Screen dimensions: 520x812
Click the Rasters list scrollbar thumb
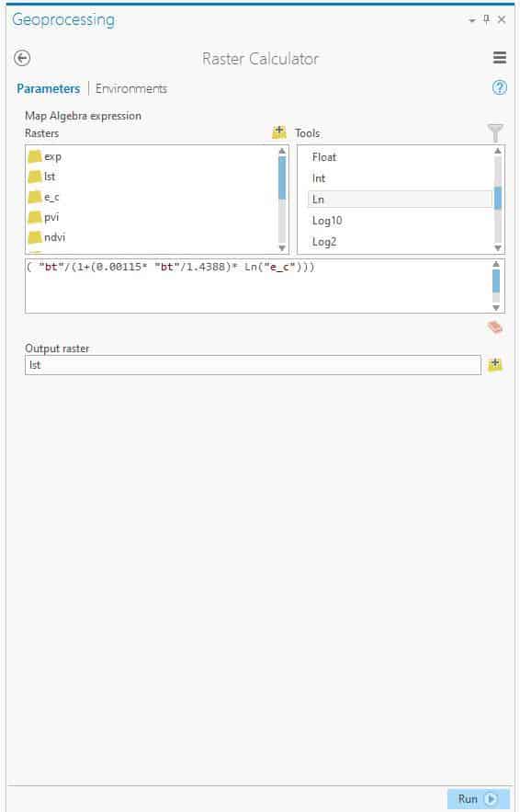click(x=282, y=177)
